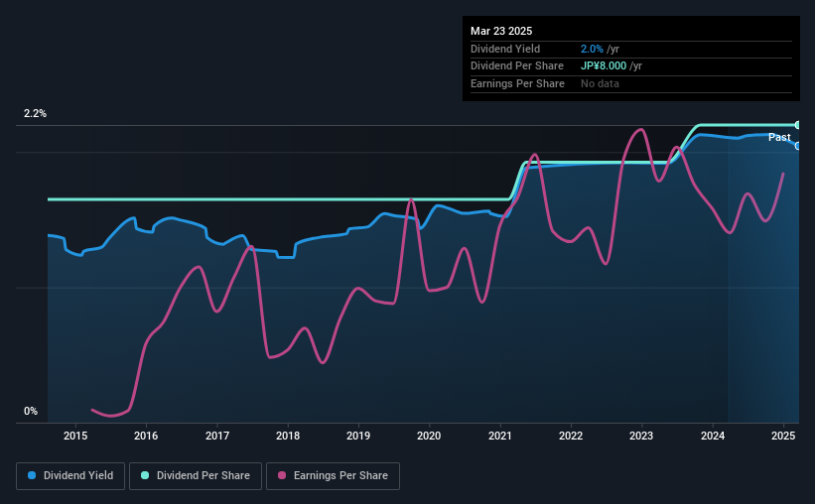Click the 2025 year label

783,436
